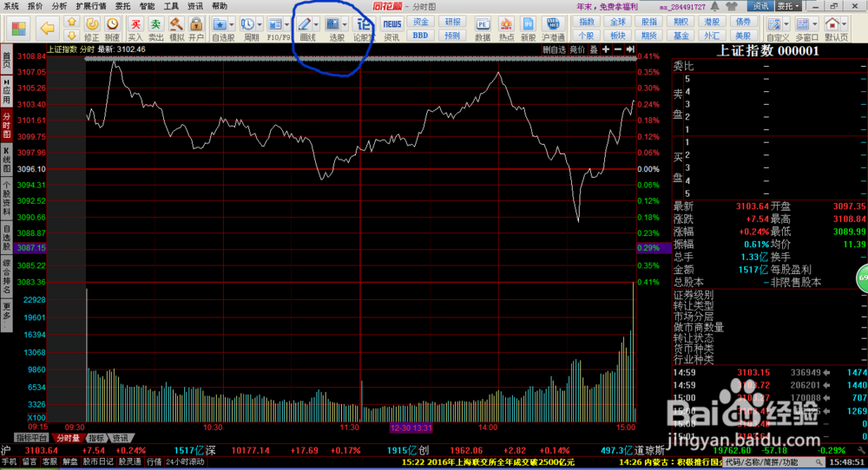Open the 资讯 NEWS icon
Viewport: 868px width, 470px height.
click(x=392, y=29)
